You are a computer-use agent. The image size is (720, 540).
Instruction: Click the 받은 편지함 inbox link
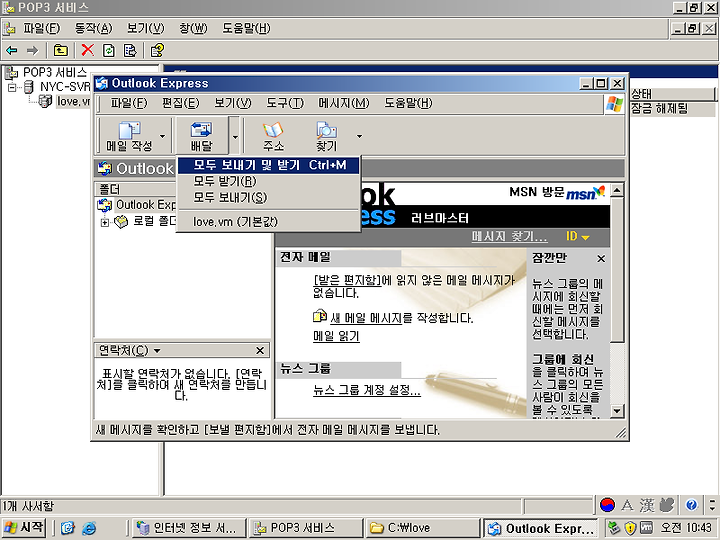(x=347, y=280)
